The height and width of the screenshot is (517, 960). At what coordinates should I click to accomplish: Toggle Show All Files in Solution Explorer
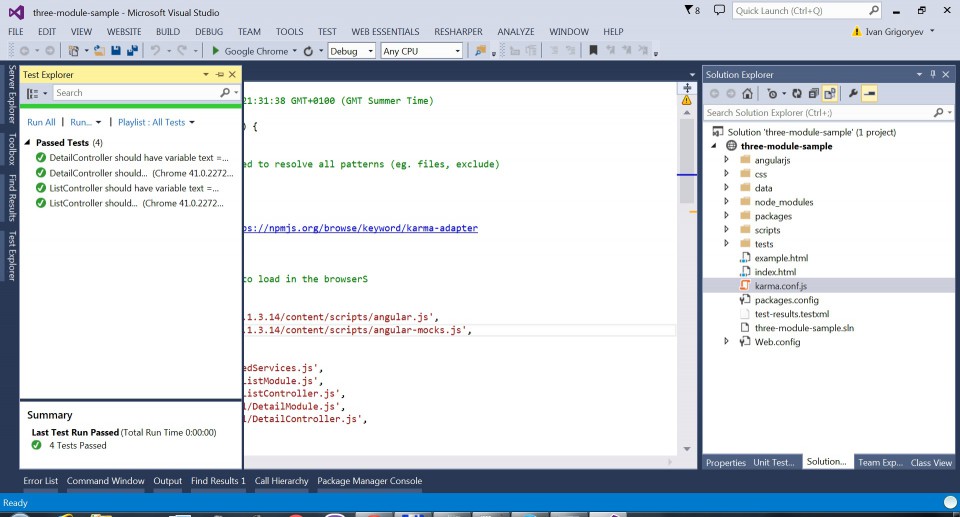coord(830,94)
